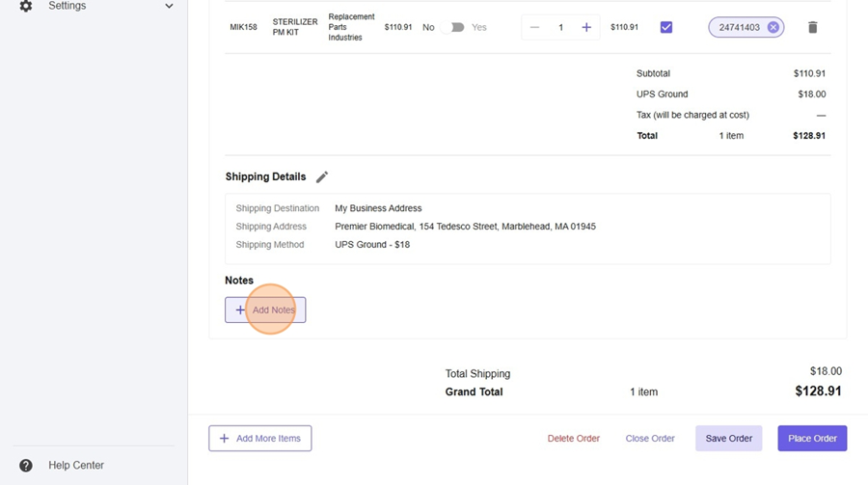Delete the sterilizer item with trash icon
Viewport: 868px width, 485px height.
(812, 28)
